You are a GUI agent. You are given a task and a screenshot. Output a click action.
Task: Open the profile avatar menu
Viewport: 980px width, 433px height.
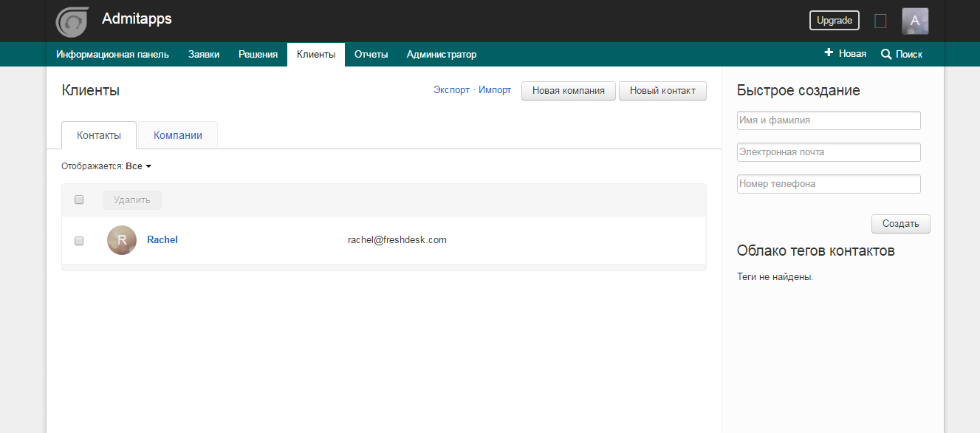(915, 20)
